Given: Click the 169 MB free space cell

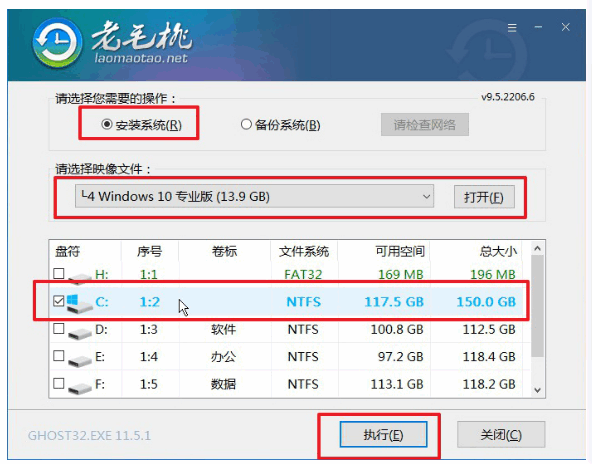Looking at the screenshot, I should 401,274.
